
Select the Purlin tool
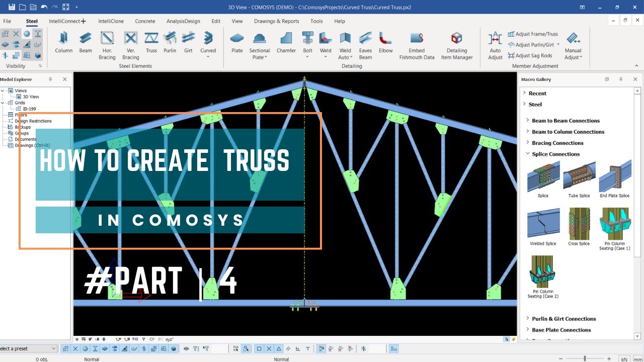(170, 42)
